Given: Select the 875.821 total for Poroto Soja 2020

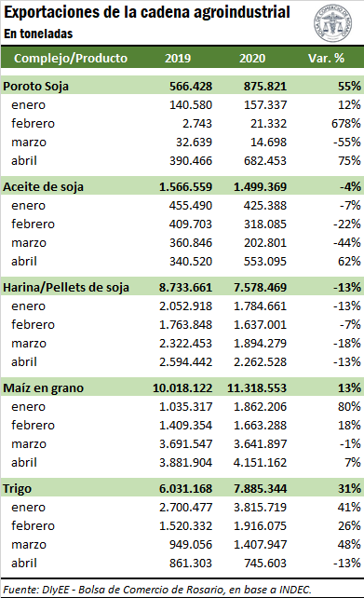Looking at the screenshot, I should pos(265,87).
